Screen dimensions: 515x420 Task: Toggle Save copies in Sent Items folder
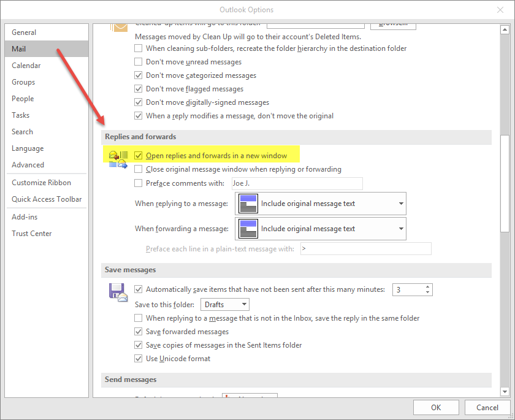coord(139,345)
